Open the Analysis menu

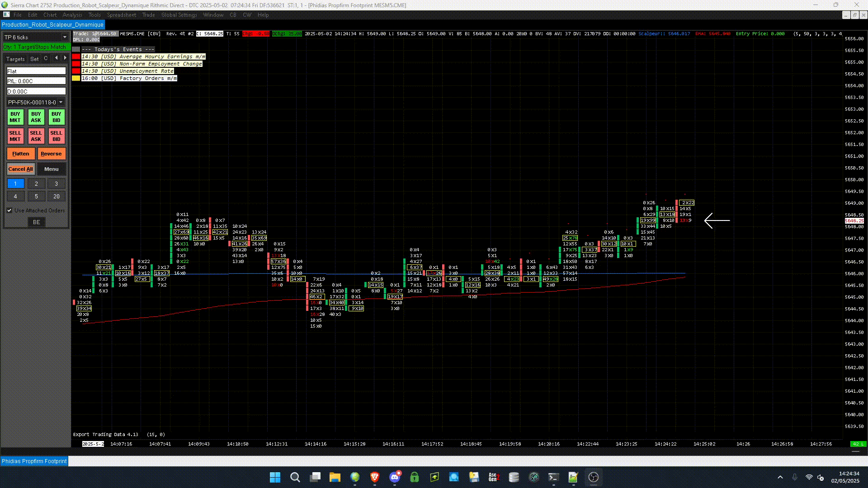point(72,15)
